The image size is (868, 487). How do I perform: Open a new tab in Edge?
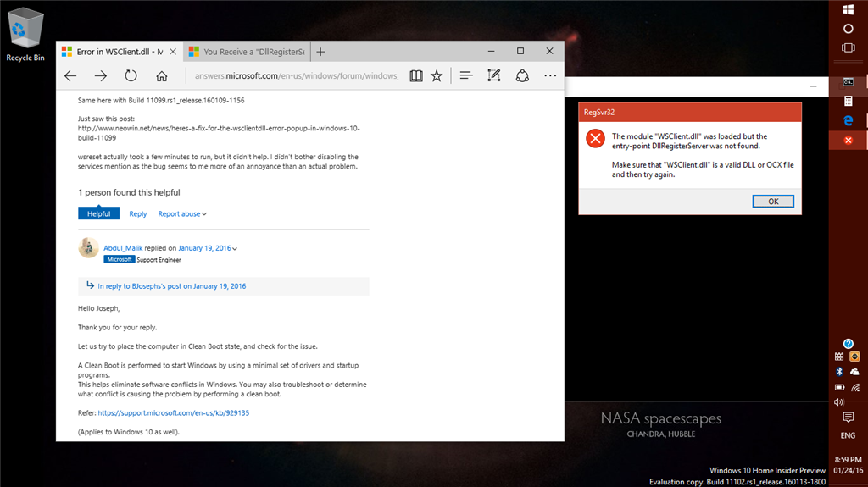pos(320,52)
